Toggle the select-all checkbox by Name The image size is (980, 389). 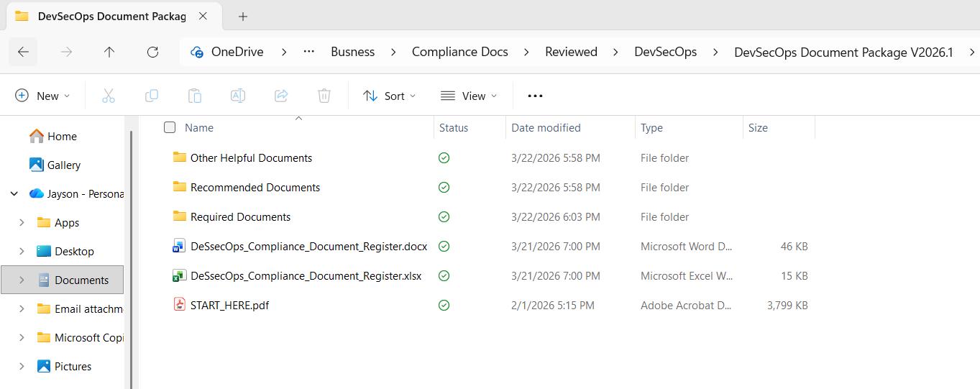click(x=170, y=127)
